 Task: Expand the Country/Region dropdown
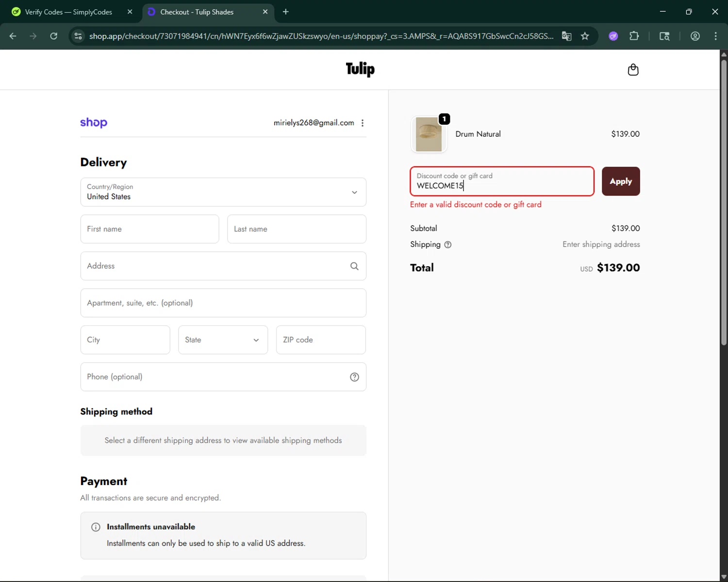click(x=223, y=192)
